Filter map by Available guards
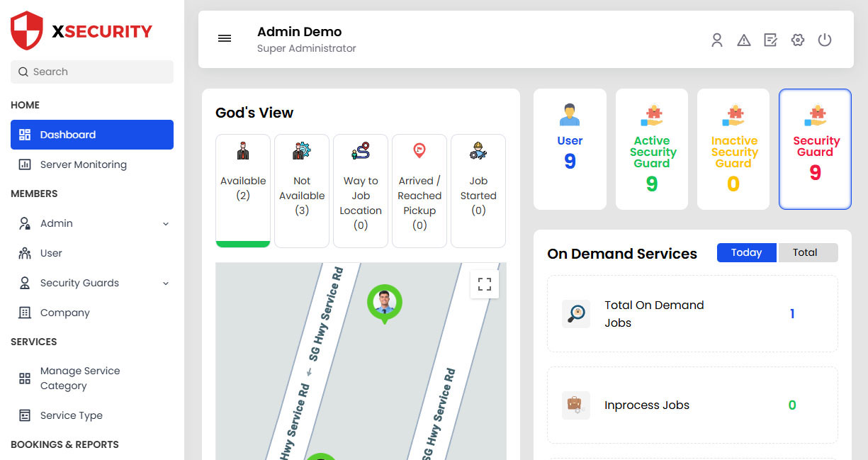The height and width of the screenshot is (460, 868). 243,189
